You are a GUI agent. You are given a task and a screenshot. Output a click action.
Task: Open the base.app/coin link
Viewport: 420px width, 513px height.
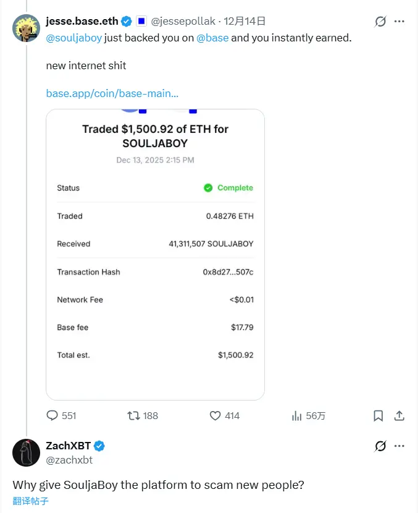click(112, 93)
